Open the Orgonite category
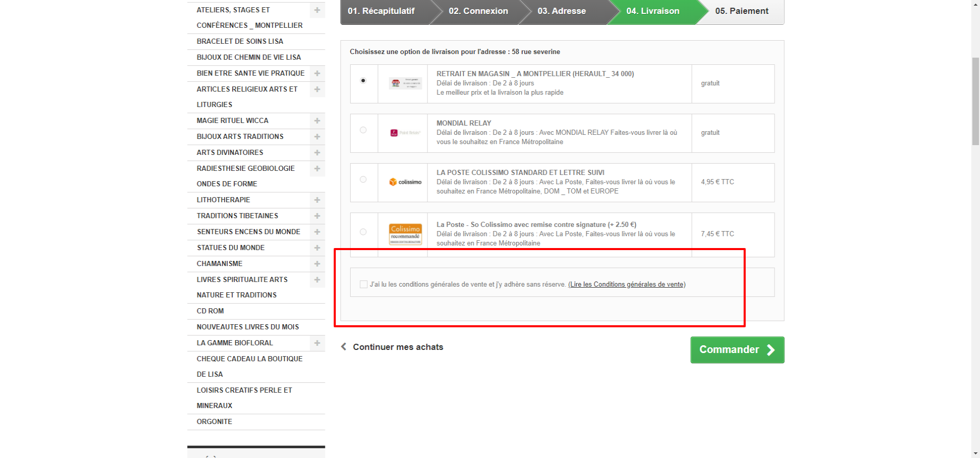Image resolution: width=980 pixels, height=458 pixels. click(x=214, y=422)
